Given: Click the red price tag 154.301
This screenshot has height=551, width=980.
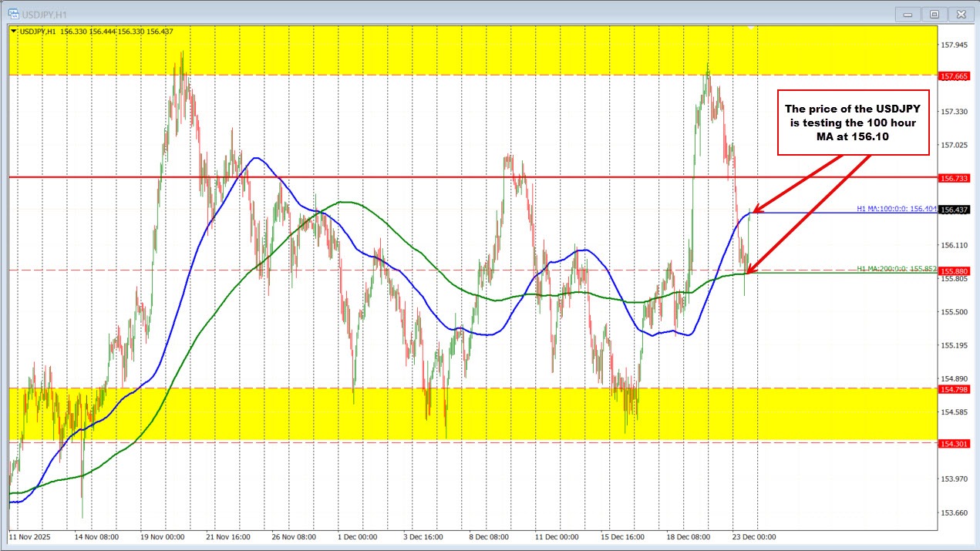Looking at the screenshot, I should (954, 444).
